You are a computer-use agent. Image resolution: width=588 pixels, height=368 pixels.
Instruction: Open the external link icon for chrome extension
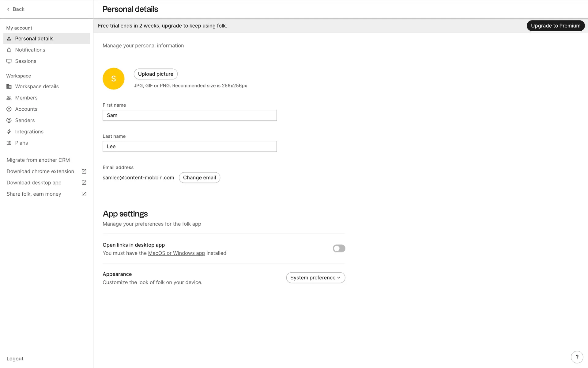tap(84, 171)
